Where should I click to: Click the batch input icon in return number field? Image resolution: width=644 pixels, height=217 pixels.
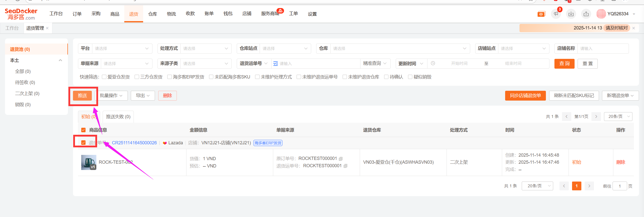tap(276, 64)
